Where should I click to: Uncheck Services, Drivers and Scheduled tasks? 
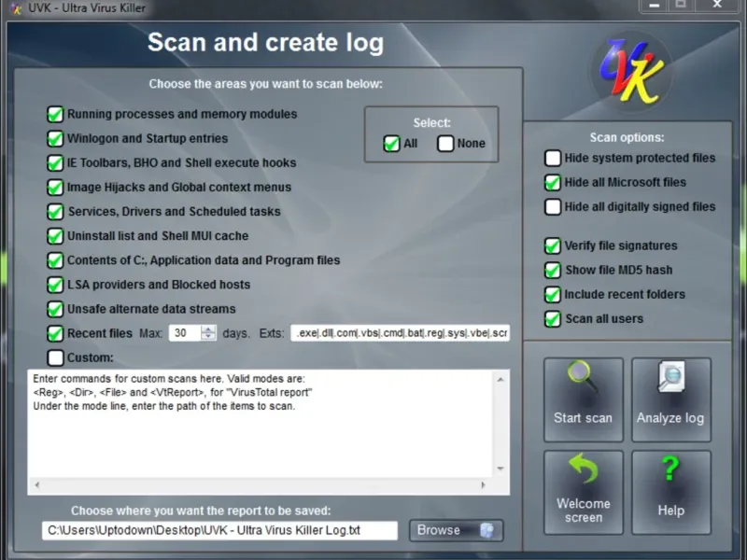coord(55,212)
